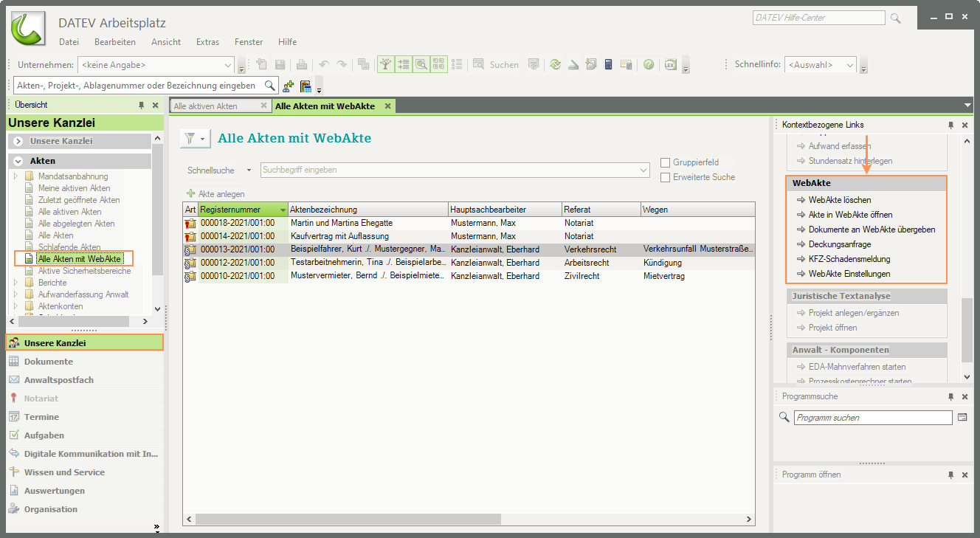
Task: Click the save diskette toolbar icon
Action: coord(280,65)
